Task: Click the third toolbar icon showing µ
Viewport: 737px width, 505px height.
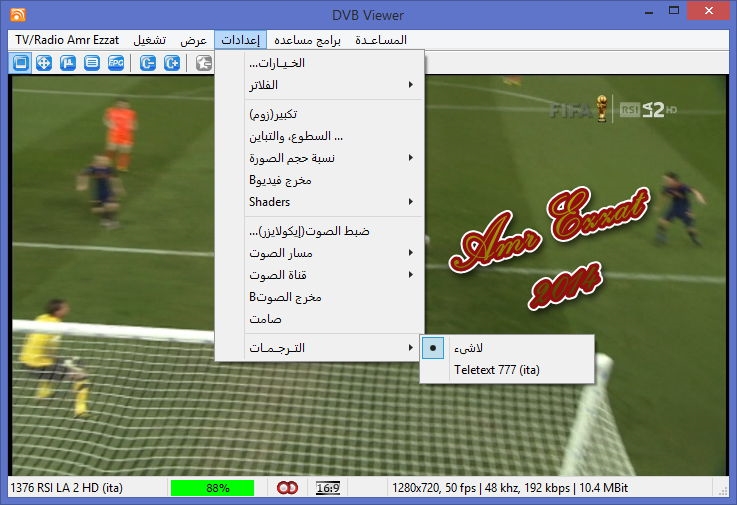Action: click(68, 63)
